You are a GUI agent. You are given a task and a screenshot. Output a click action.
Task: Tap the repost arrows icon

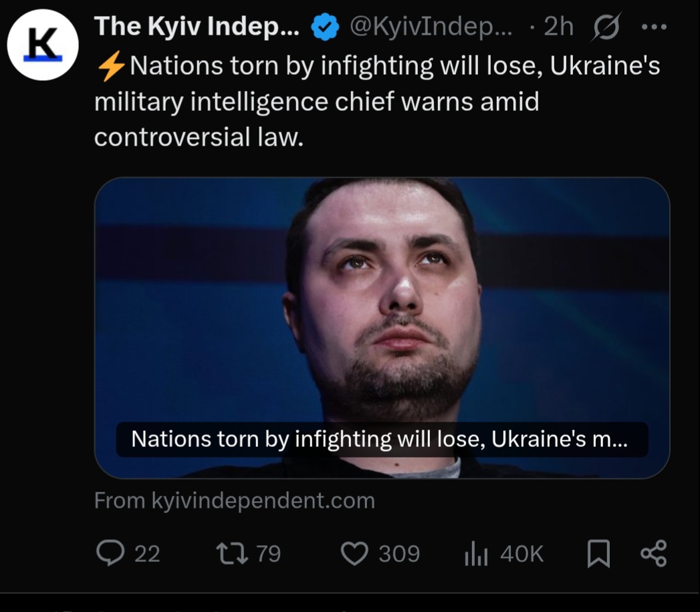click(232, 553)
